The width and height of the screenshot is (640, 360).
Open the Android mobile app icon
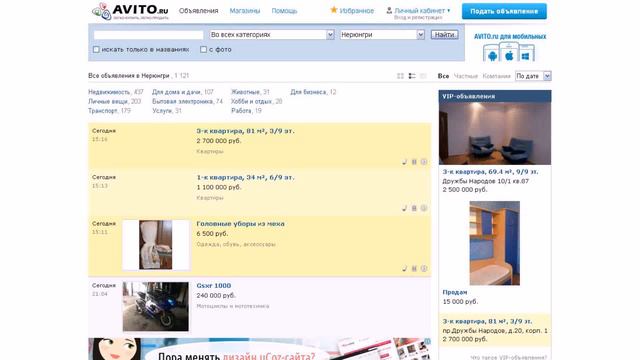[x=493, y=56]
